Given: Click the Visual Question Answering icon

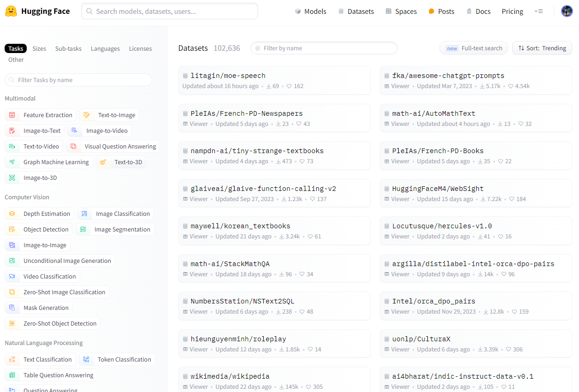Looking at the screenshot, I should point(73,147).
